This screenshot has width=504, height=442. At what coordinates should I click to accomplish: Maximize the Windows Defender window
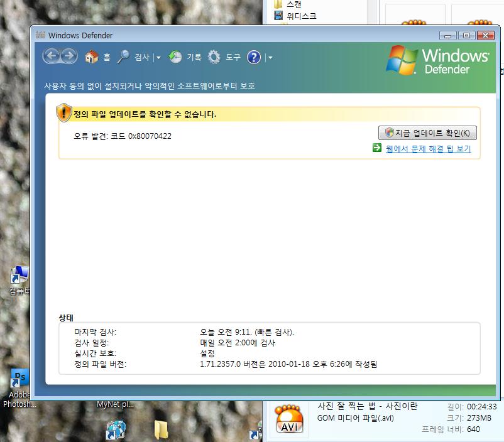pos(466,35)
